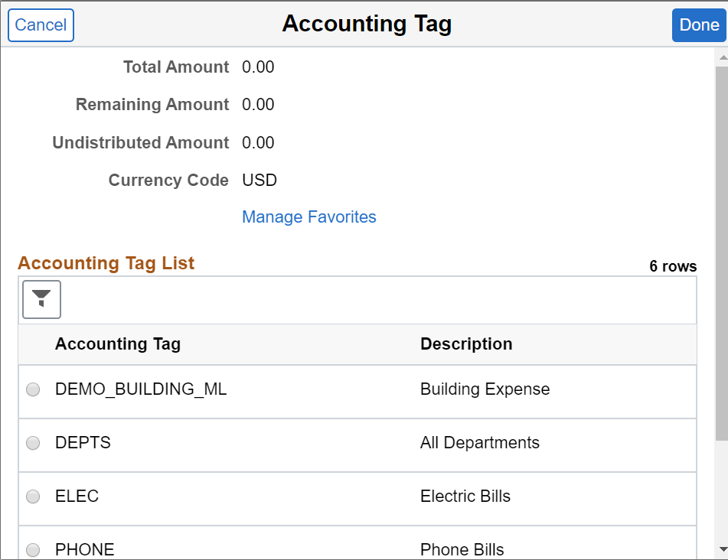Select the DEMO_BUILDING_ML radio button

pyautogui.click(x=33, y=389)
